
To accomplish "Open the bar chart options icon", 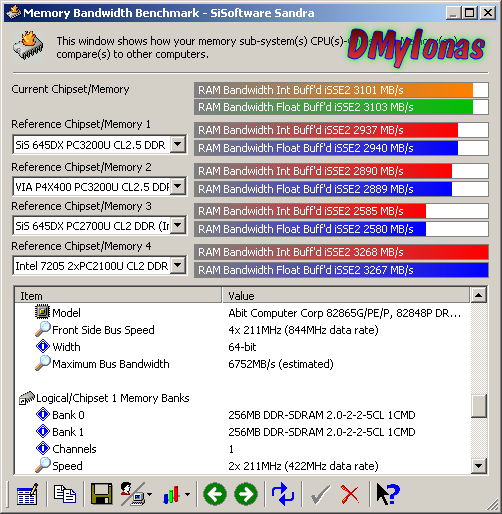I will tap(172, 494).
